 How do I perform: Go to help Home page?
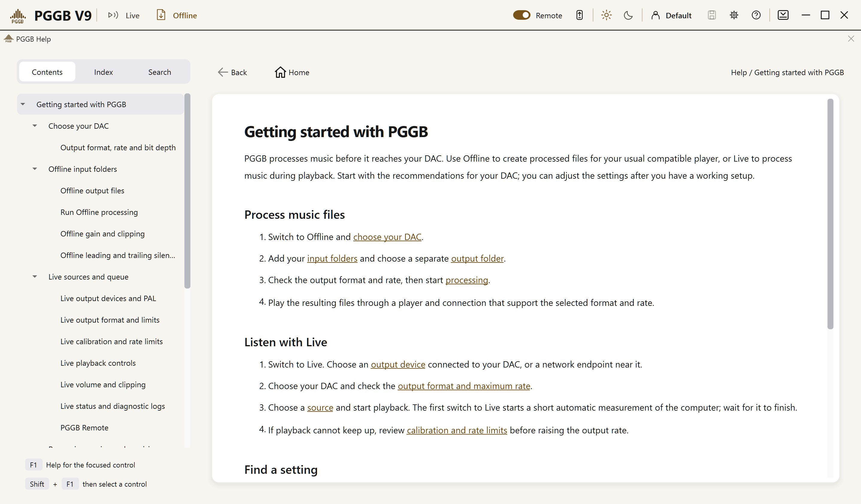(x=292, y=72)
